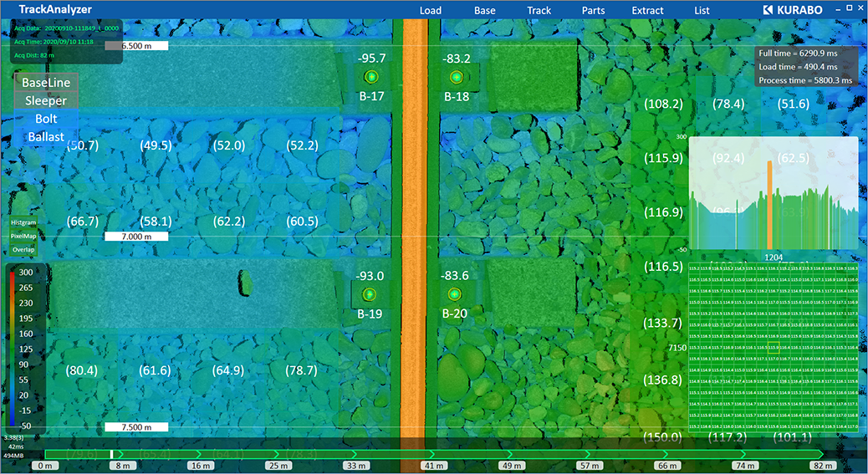Click the TrackAnalyzer title text
868x474 pixels.
coord(55,9)
